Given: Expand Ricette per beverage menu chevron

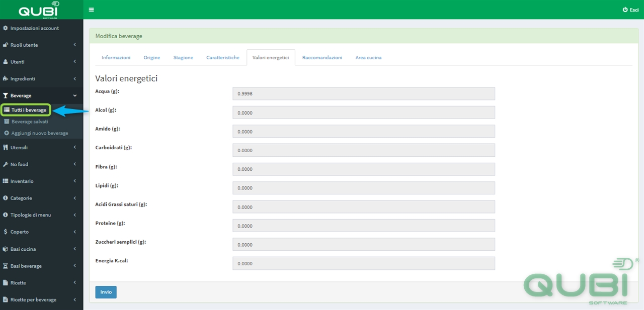Looking at the screenshot, I should pyautogui.click(x=74, y=300).
